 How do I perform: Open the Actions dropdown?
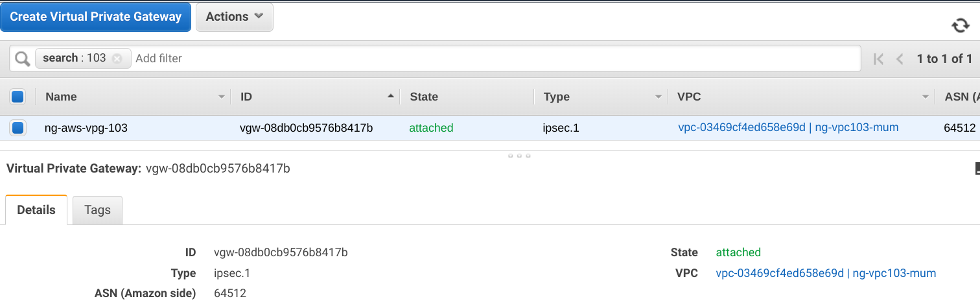[x=234, y=17]
